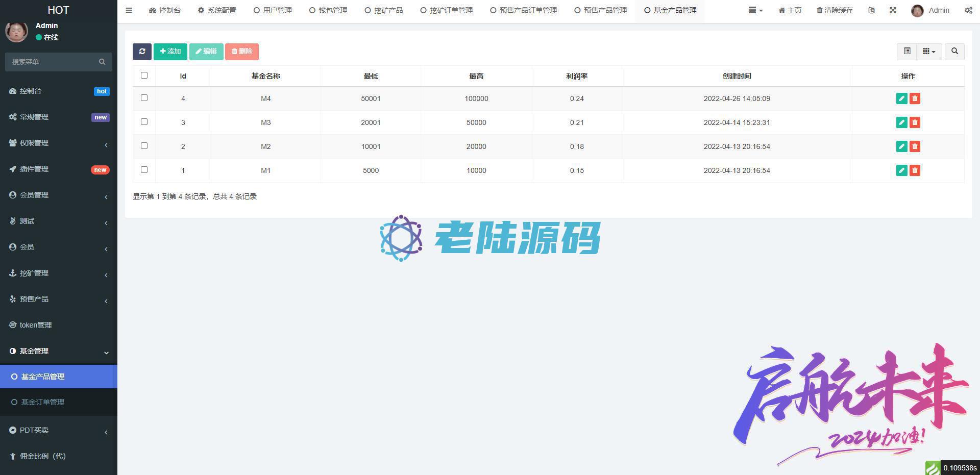Image resolution: width=980 pixels, height=475 pixels.
Task: Open the table search icon button
Action: (x=954, y=52)
